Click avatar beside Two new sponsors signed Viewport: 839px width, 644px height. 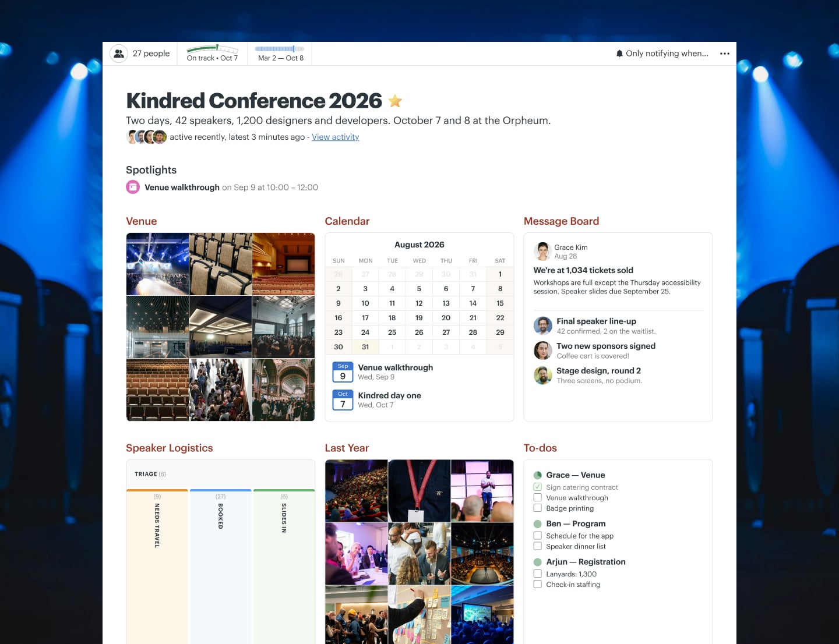point(543,351)
